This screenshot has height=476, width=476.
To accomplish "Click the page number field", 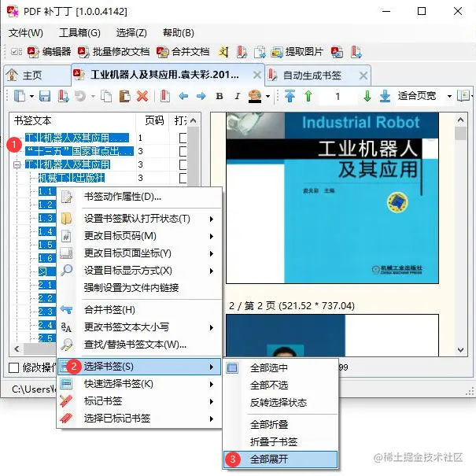I will coord(338,97).
